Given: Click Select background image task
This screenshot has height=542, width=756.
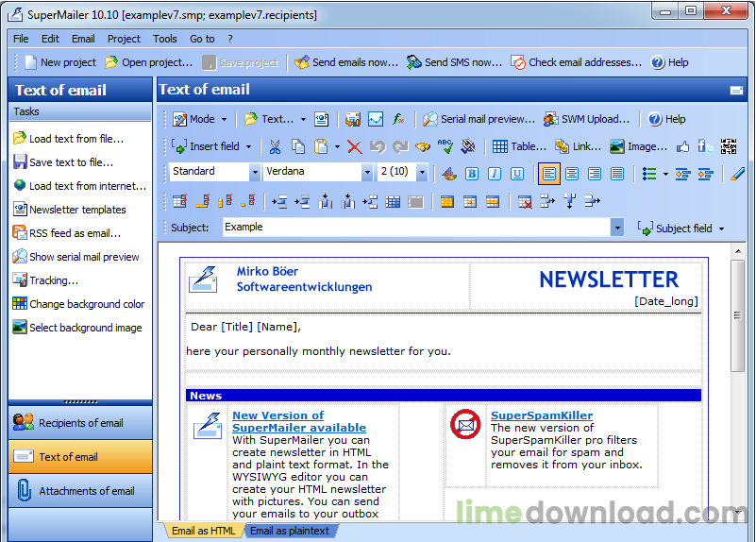Looking at the screenshot, I should tap(77, 328).
